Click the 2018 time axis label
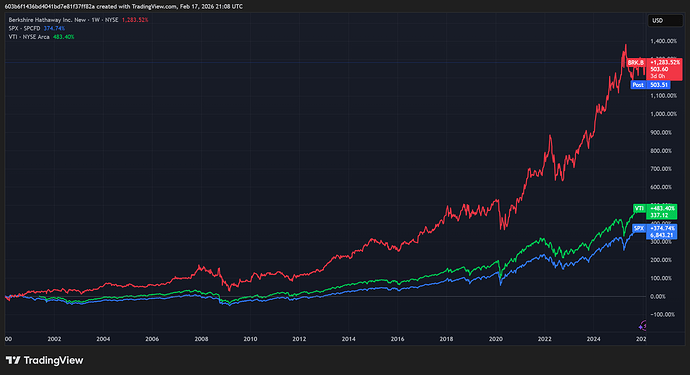690x375 pixels. click(447, 339)
